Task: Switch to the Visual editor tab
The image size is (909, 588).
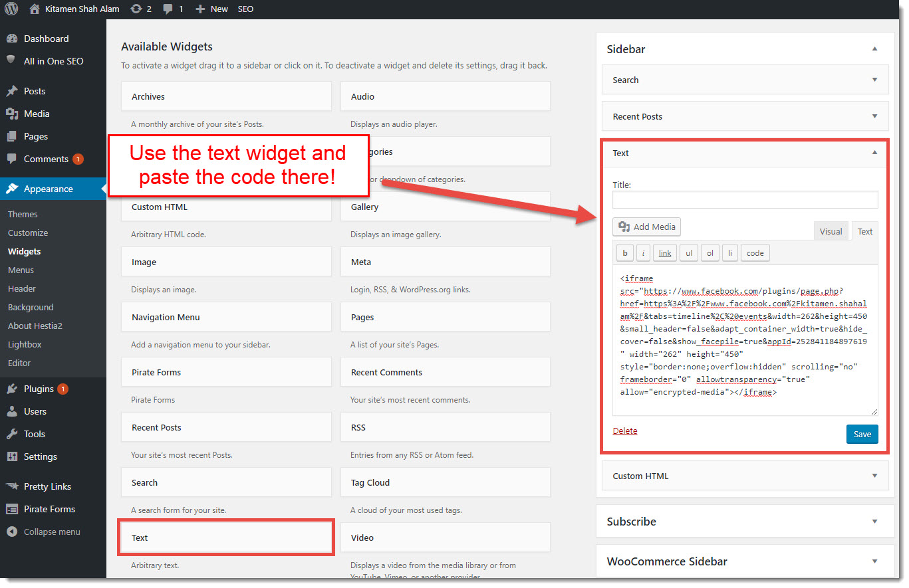Action: coord(831,231)
